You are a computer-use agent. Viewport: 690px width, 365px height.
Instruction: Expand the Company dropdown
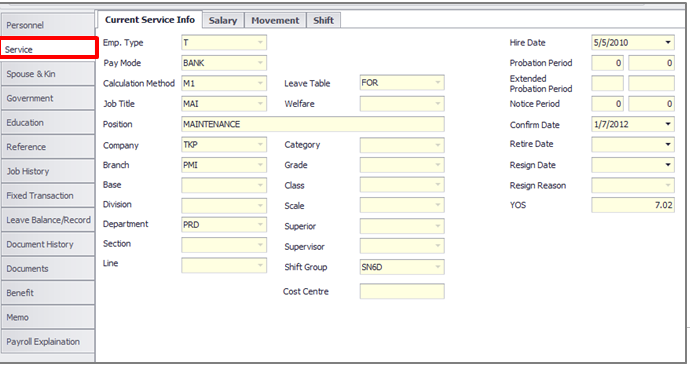261,144
